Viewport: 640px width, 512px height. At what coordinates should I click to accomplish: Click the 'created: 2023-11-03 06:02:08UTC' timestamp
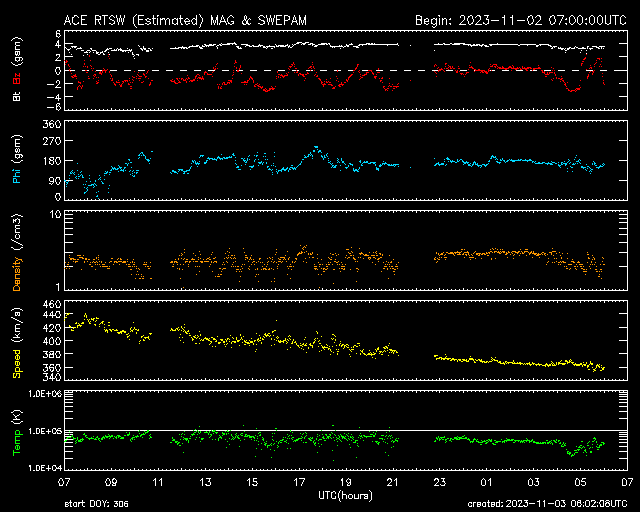(x=547, y=504)
